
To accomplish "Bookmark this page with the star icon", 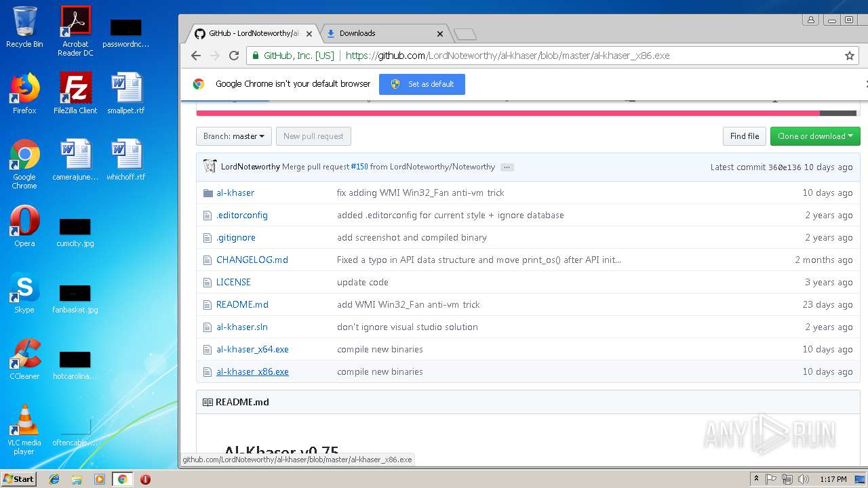I will coord(849,56).
